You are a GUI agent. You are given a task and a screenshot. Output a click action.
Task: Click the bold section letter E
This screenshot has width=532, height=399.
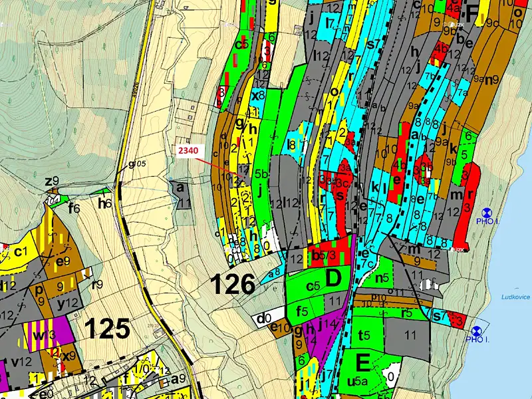tap(363, 362)
